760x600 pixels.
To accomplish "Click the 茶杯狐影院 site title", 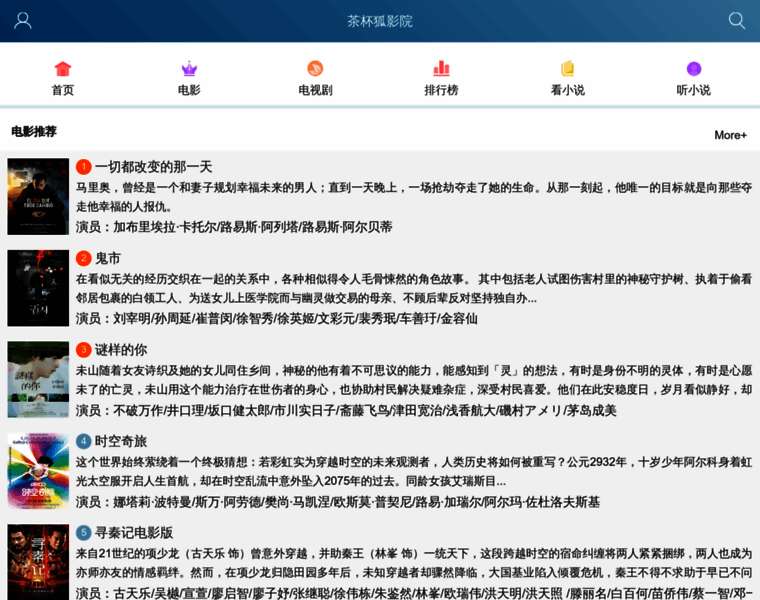I will coord(380,21).
